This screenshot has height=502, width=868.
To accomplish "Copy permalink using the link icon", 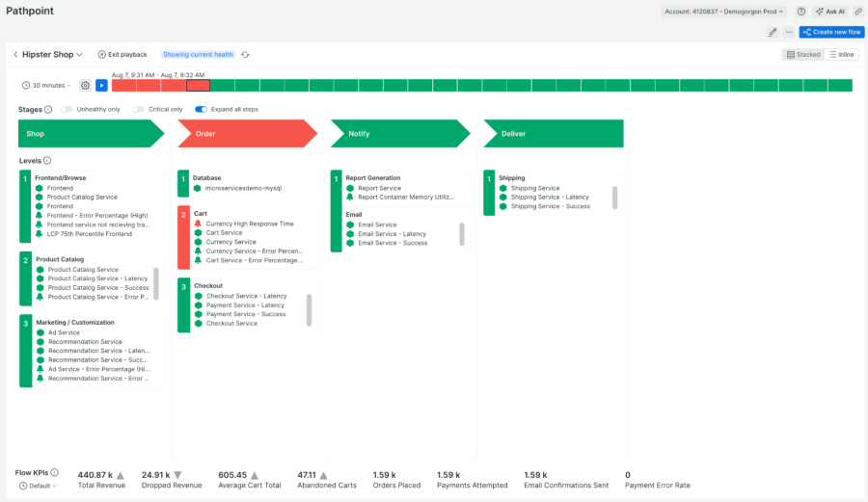I will coord(858,12).
